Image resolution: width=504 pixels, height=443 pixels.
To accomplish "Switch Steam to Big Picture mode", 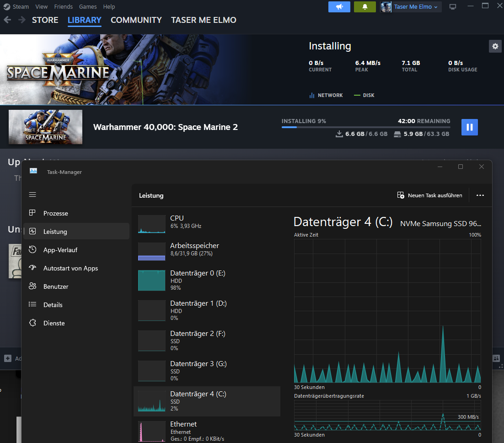I will pyautogui.click(x=453, y=7).
